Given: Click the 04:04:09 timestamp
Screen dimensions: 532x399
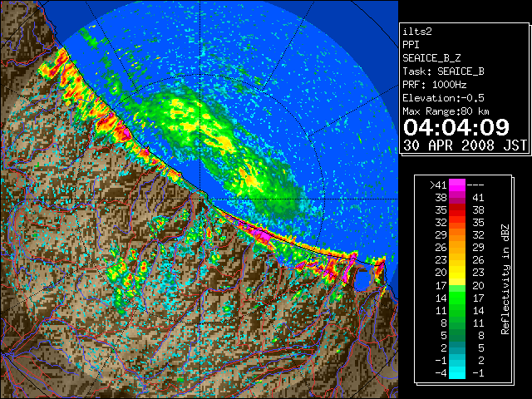Looking at the screenshot, I should click(456, 127).
